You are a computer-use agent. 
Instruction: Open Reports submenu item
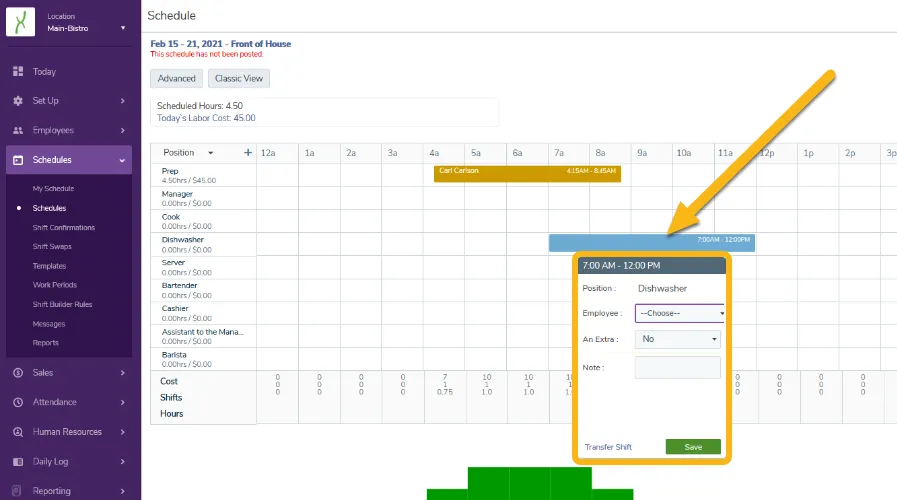[x=45, y=343]
